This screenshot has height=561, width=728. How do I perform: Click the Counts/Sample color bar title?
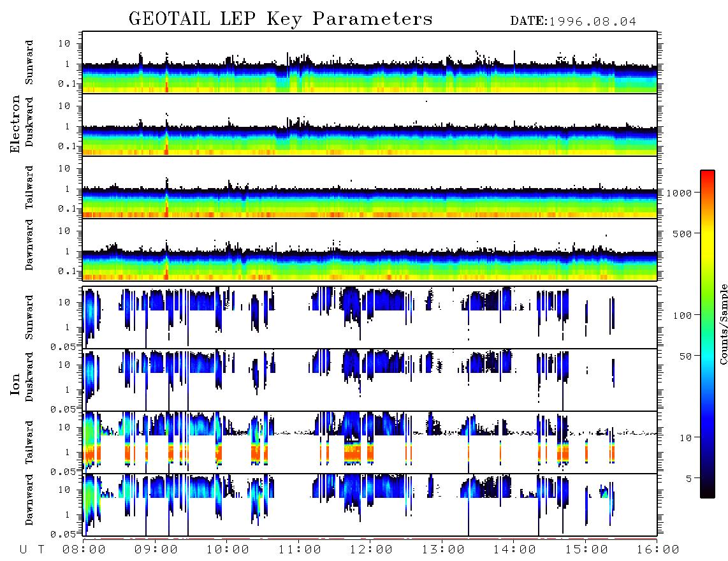pyautogui.click(x=723, y=324)
